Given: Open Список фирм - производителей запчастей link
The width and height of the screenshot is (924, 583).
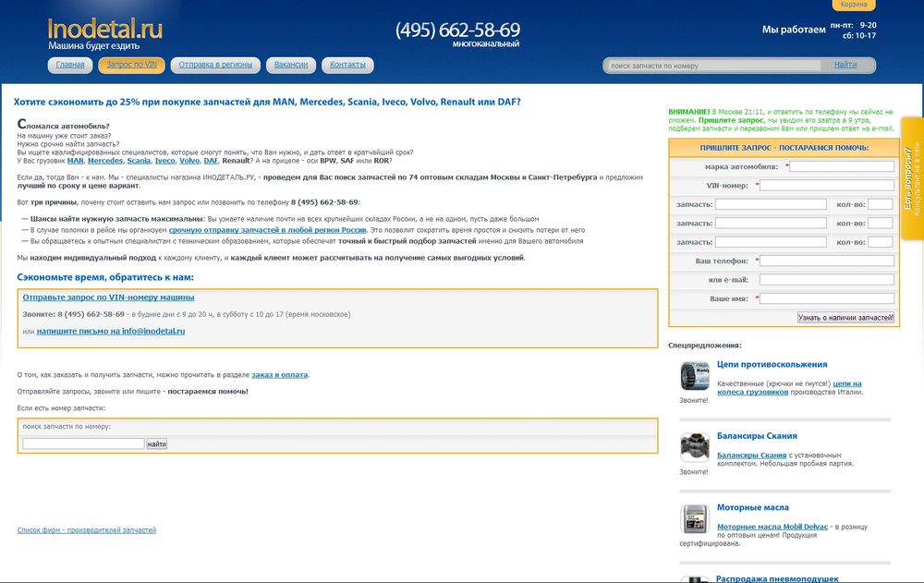Looking at the screenshot, I should (x=87, y=530).
